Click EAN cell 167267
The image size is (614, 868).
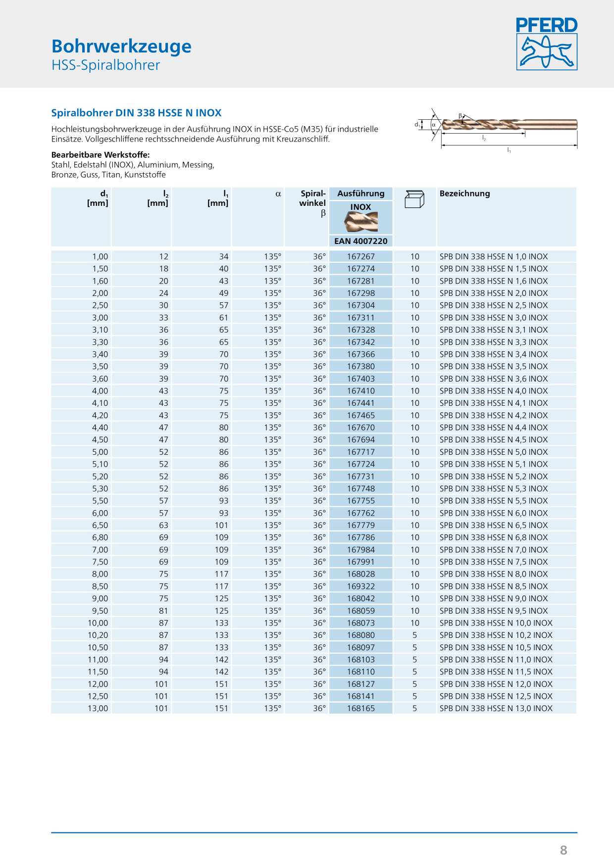(x=361, y=256)
